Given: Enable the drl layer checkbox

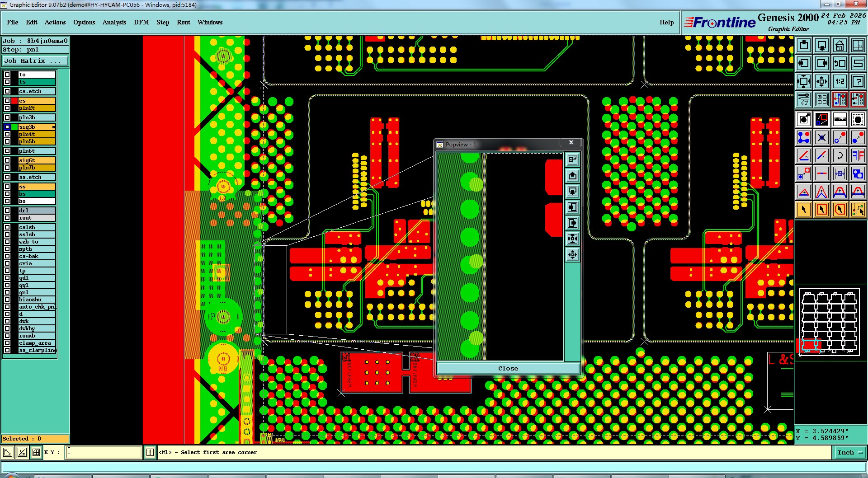Looking at the screenshot, I should (7, 211).
